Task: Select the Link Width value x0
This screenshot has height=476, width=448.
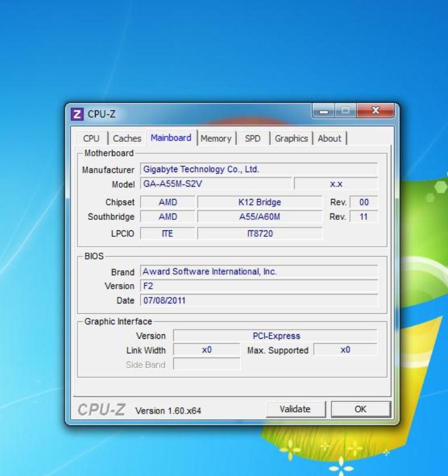Action: coord(206,350)
